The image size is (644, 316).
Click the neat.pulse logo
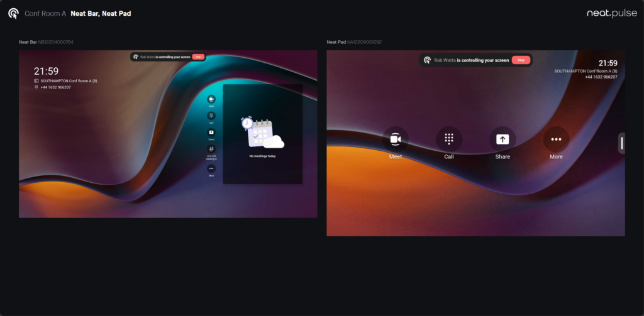pos(612,14)
